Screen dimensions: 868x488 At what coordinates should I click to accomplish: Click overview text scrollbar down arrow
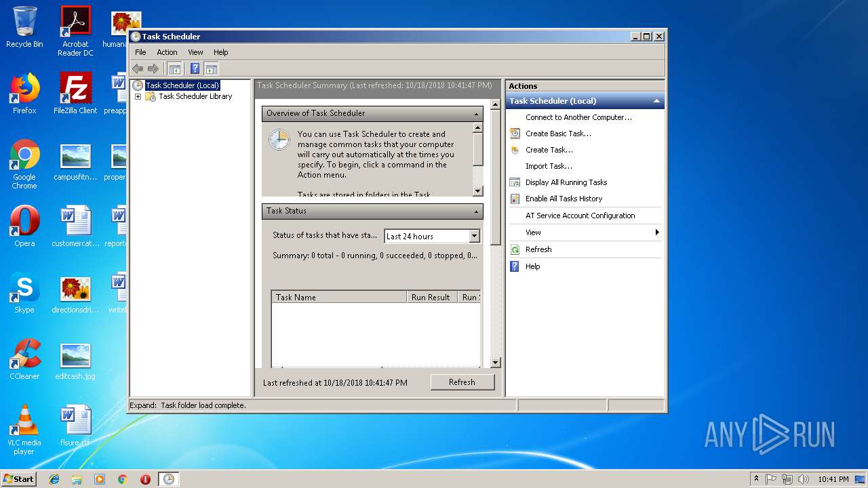[x=477, y=191]
